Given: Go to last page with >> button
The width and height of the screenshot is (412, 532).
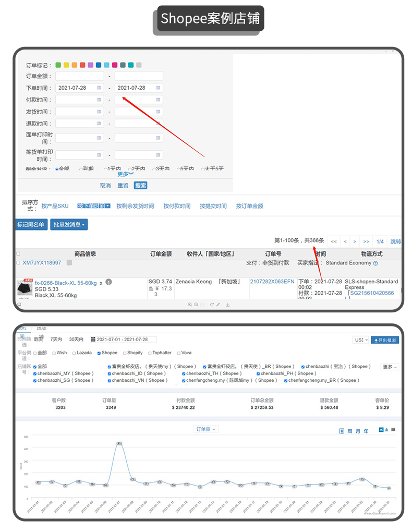Looking at the screenshot, I should (366, 241).
